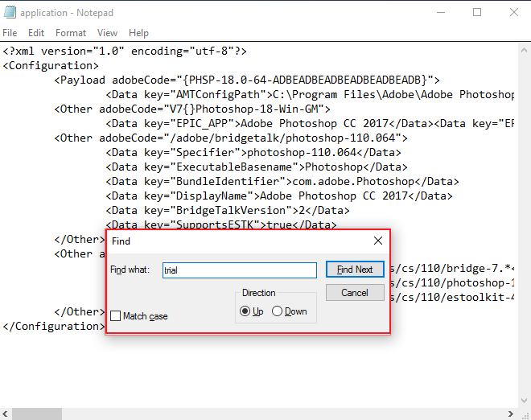
Task: Click the closing </Configuration> tag
Action: click(54, 327)
